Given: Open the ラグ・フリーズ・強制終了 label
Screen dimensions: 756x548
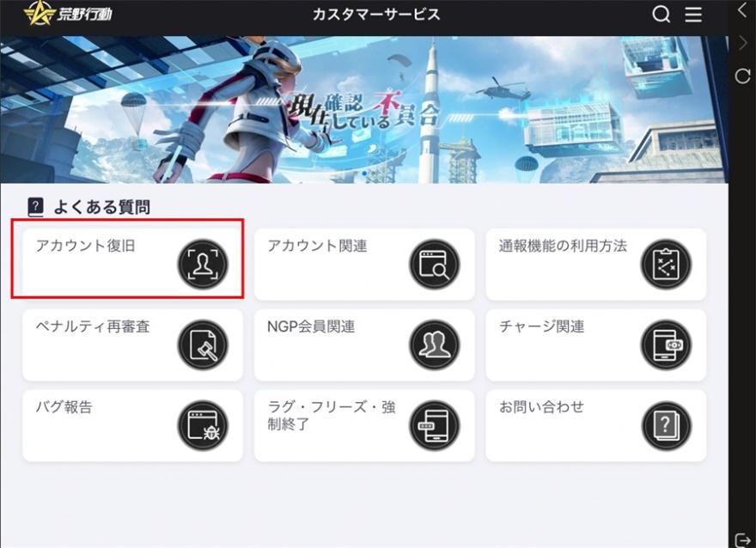Looking at the screenshot, I should point(332,416).
